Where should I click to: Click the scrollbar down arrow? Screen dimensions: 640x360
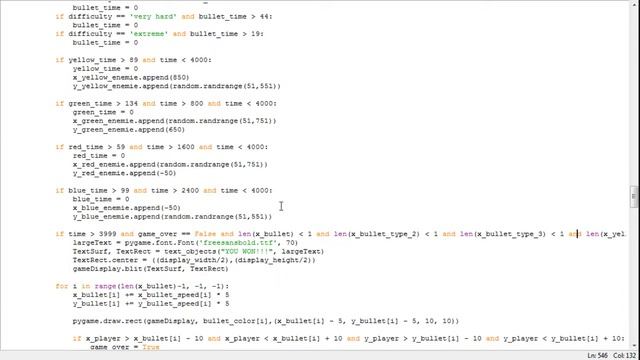click(x=633, y=346)
